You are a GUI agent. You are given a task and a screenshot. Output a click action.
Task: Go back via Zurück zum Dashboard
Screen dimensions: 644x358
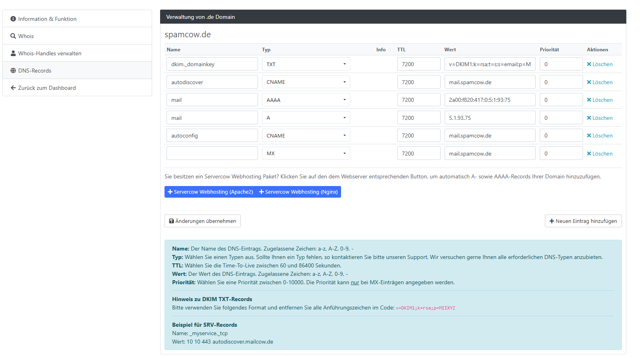(77, 88)
